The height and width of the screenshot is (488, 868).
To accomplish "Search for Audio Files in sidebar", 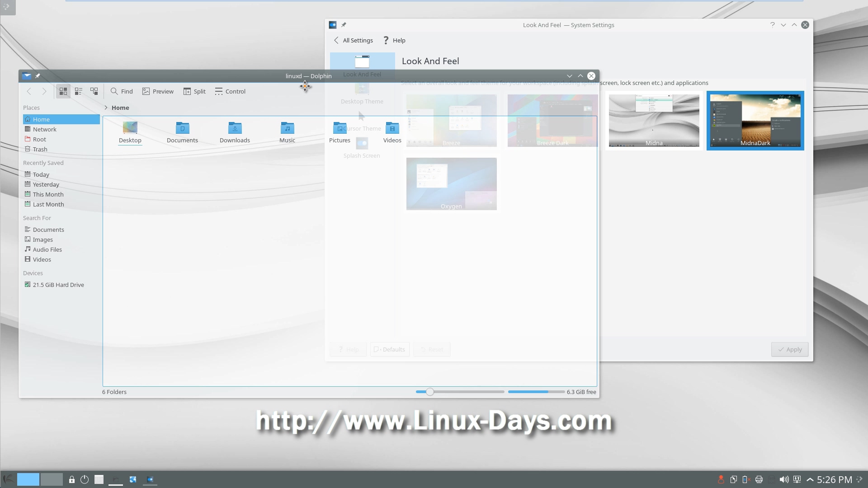I will pyautogui.click(x=61, y=249).
